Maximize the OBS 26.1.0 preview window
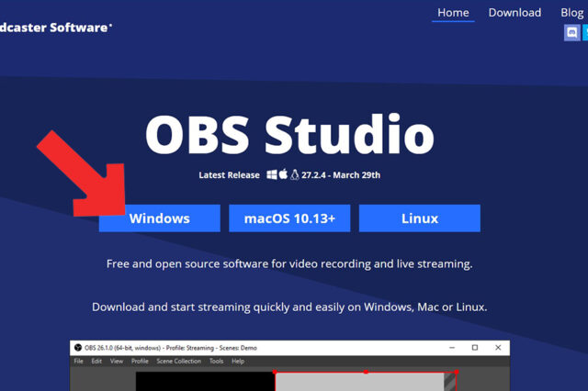Viewport: 588px width, 391px height. pyautogui.click(x=475, y=348)
